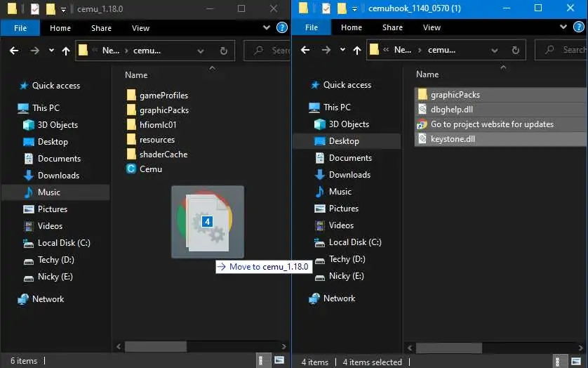The height and width of the screenshot is (368, 588).
Task: Sort by Name column in cemu_1.18.0 window
Action: coord(136,75)
